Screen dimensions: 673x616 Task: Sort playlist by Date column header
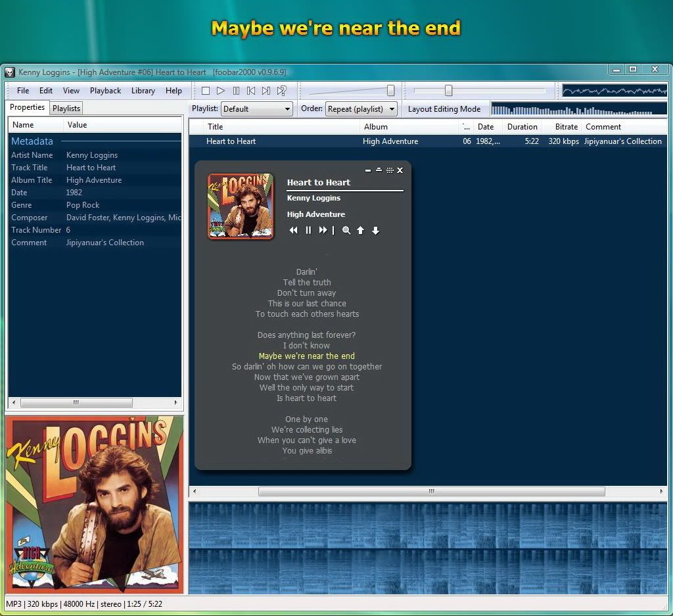coord(487,127)
